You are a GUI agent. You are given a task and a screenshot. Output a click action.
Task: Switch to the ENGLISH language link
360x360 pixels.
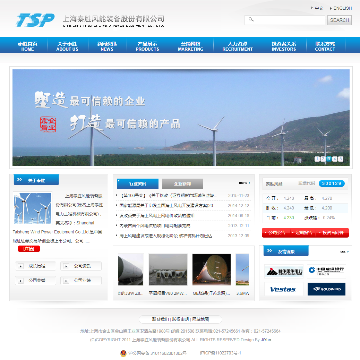click(341, 8)
